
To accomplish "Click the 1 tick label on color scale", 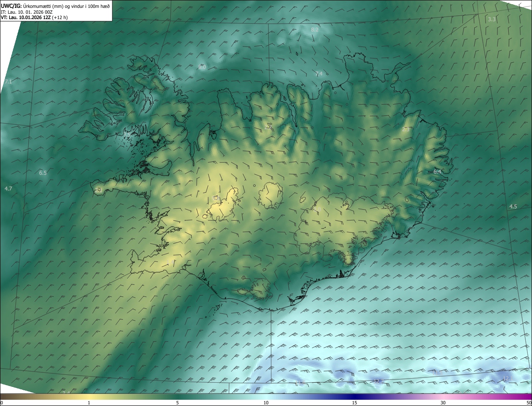I will click(x=89, y=403).
